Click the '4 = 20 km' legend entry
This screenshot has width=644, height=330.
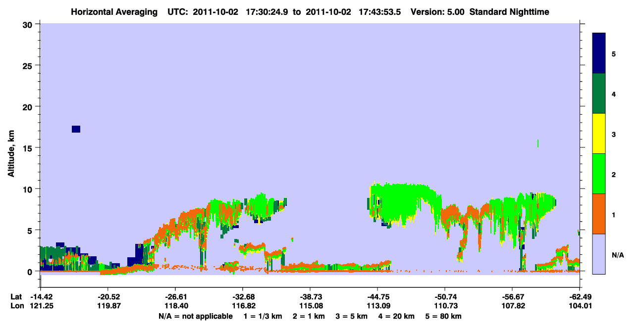[x=396, y=316]
